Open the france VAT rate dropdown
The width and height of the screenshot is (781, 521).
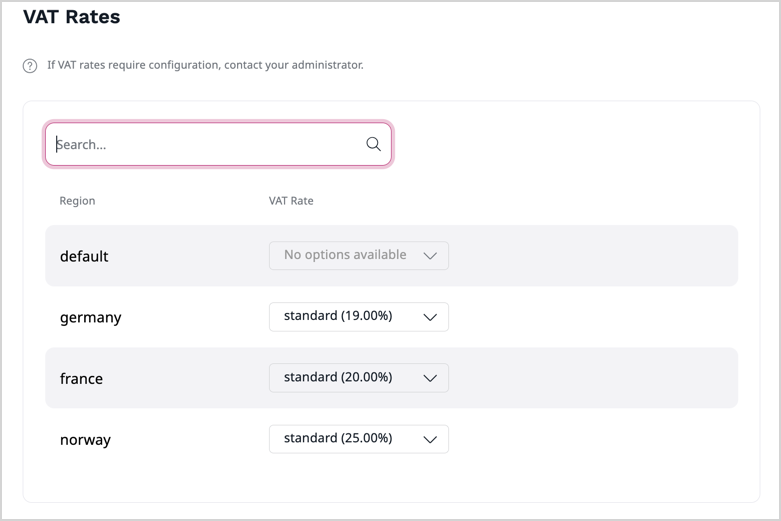358,378
